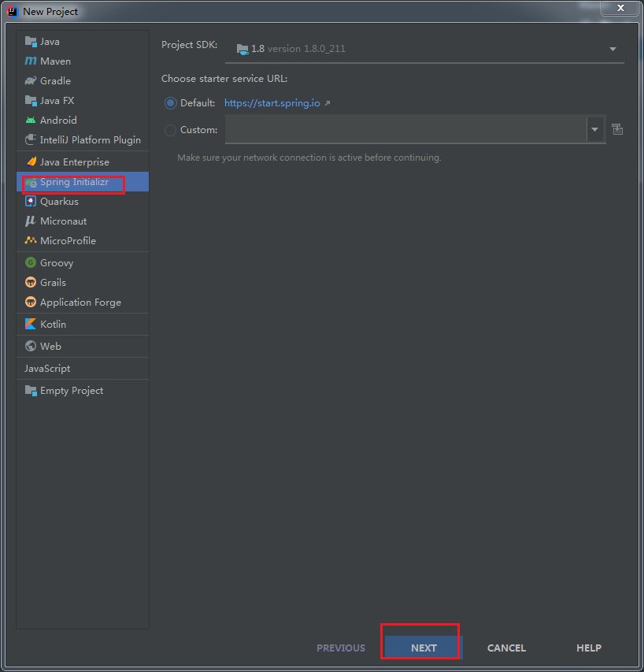Click the Grails orange icon
Image resolution: width=644 pixels, height=672 pixels.
[x=31, y=282]
